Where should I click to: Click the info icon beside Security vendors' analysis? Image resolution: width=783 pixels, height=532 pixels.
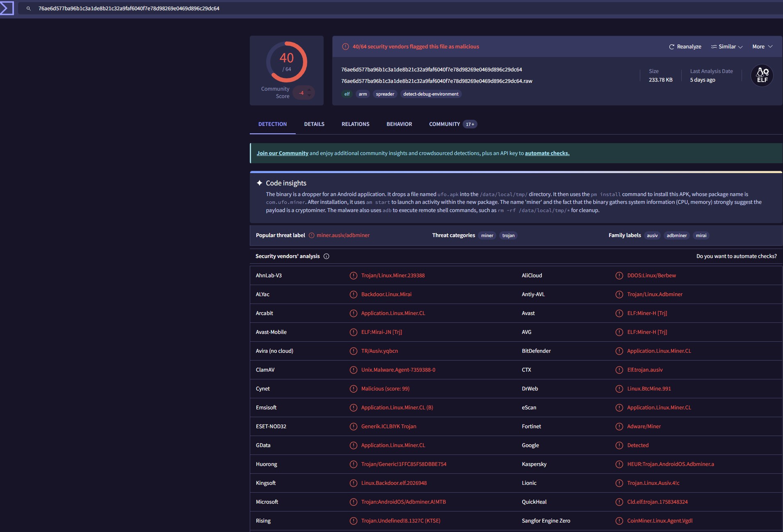tap(326, 256)
